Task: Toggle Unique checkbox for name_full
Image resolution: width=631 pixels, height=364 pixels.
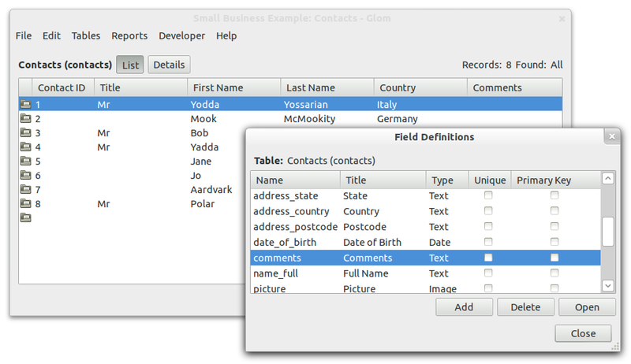Action: 488,273
